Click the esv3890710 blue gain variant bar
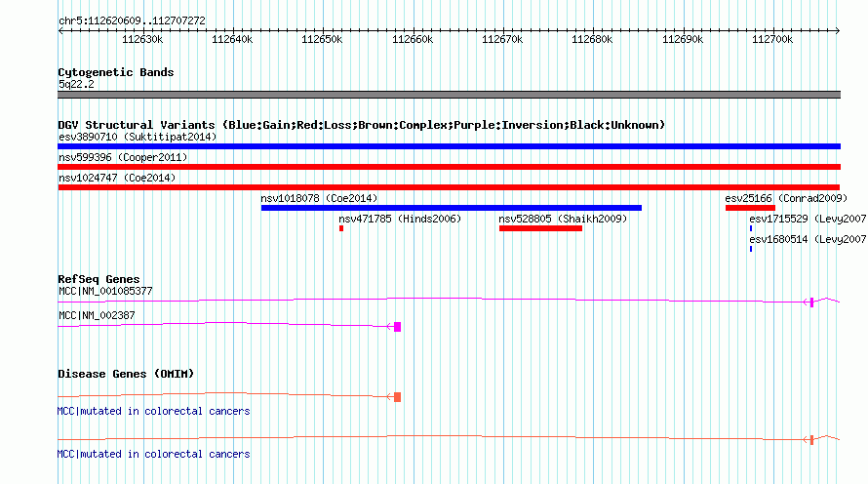Image resolution: width=868 pixels, height=484 pixels. pyautogui.click(x=449, y=146)
